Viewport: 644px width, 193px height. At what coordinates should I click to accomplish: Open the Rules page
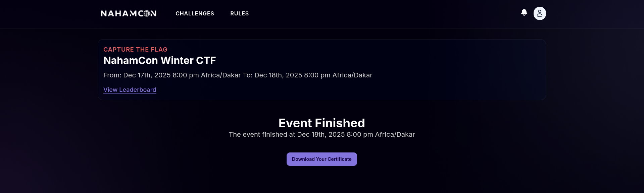(239, 13)
